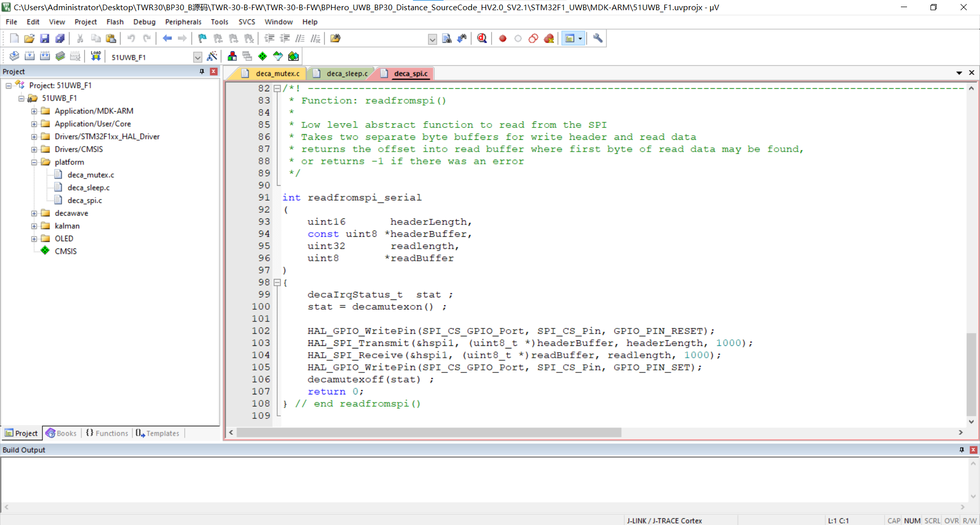The height and width of the screenshot is (525, 980).
Task: Collapse the platform folder in the tree
Action: (34, 162)
